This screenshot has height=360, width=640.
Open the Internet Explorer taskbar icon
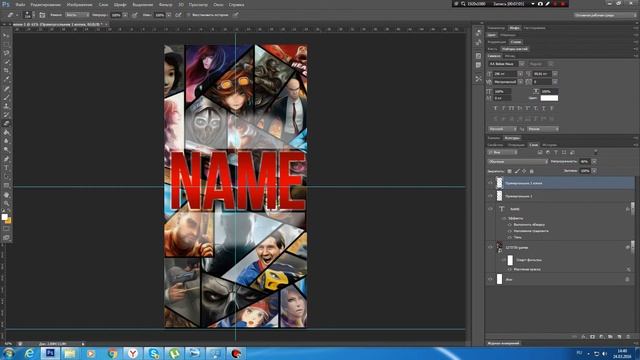(29, 353)
